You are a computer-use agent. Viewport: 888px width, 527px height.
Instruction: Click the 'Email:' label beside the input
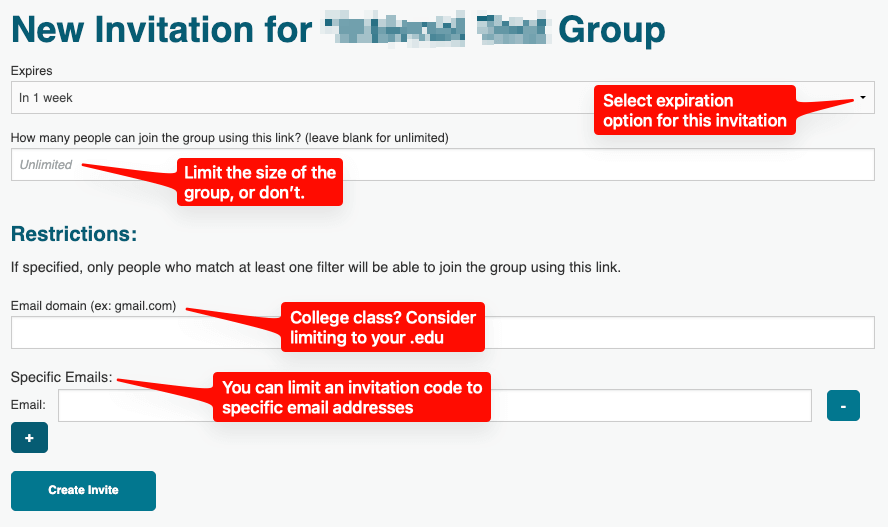coord(28,405)
